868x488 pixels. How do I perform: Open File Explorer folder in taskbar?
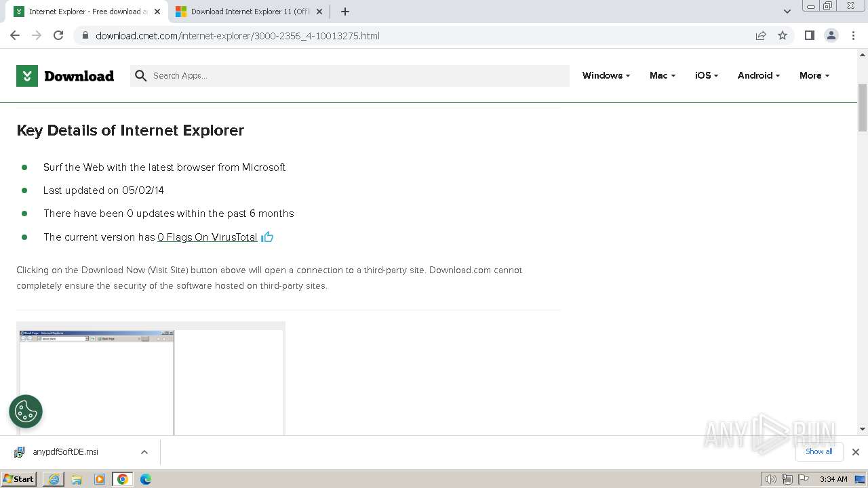(x=77, y=479)
